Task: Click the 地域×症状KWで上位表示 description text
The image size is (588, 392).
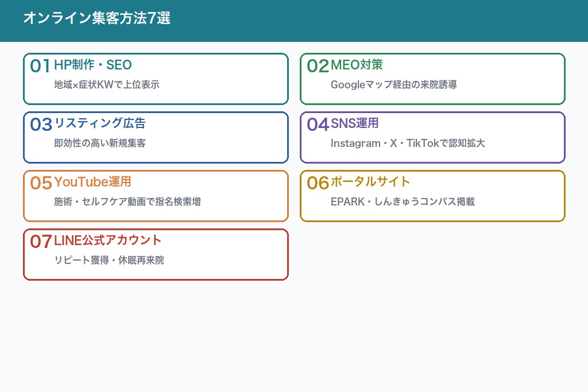Action: click(x=106, y=85)
